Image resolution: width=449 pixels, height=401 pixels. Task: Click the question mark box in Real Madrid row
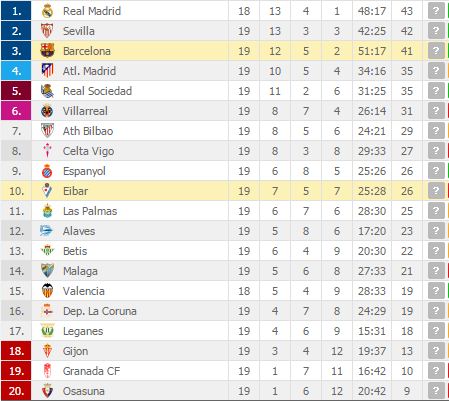pyautogui.click(x=436, y=11)
